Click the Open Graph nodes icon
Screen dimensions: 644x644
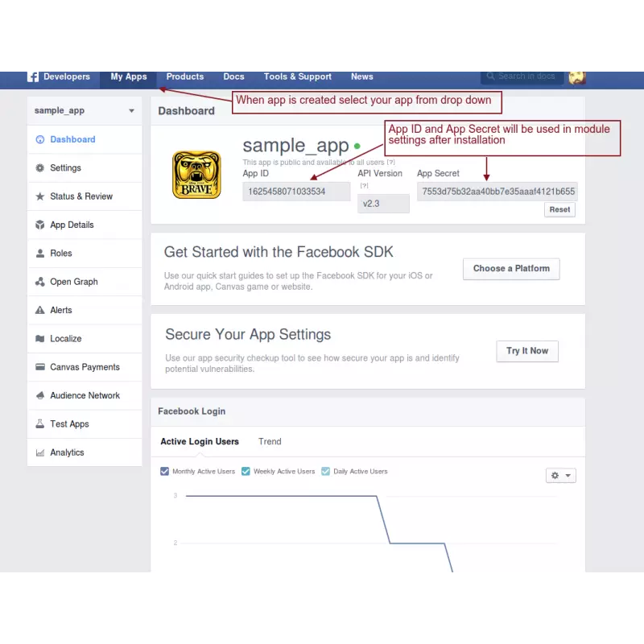pyautogui.click(x=39, y=282)
